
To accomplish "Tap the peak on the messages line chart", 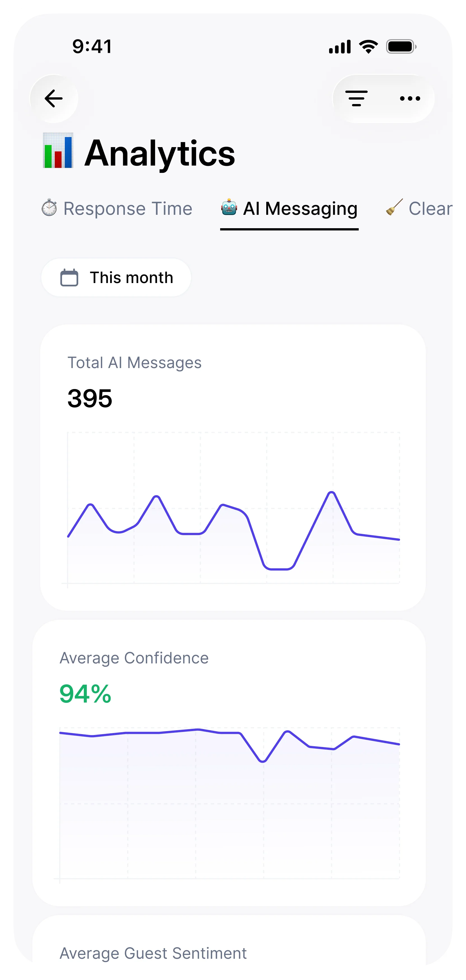I will [x=331, y=493].
